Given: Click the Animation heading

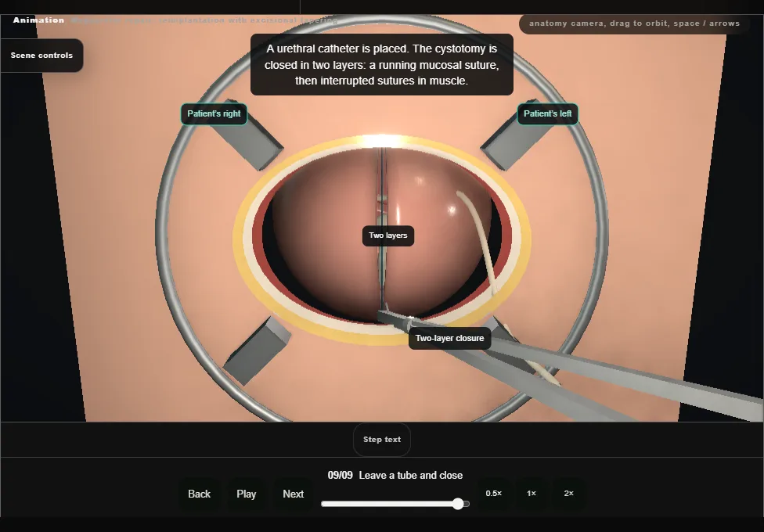Looking at the screenshot, I should [x=38, y=20].
